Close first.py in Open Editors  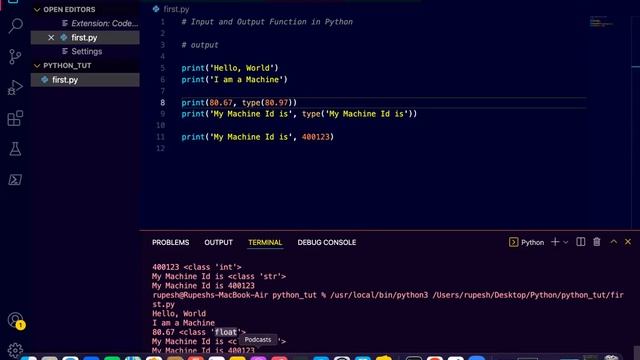pos(51,38)
